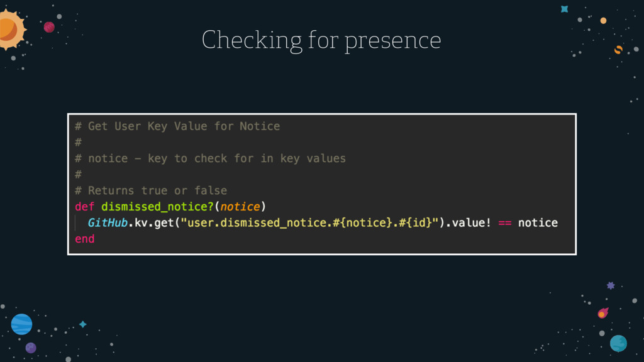The image size is (644, 362).
Task: Click the blue striped planet bottom-left
Action: [21, 324]
